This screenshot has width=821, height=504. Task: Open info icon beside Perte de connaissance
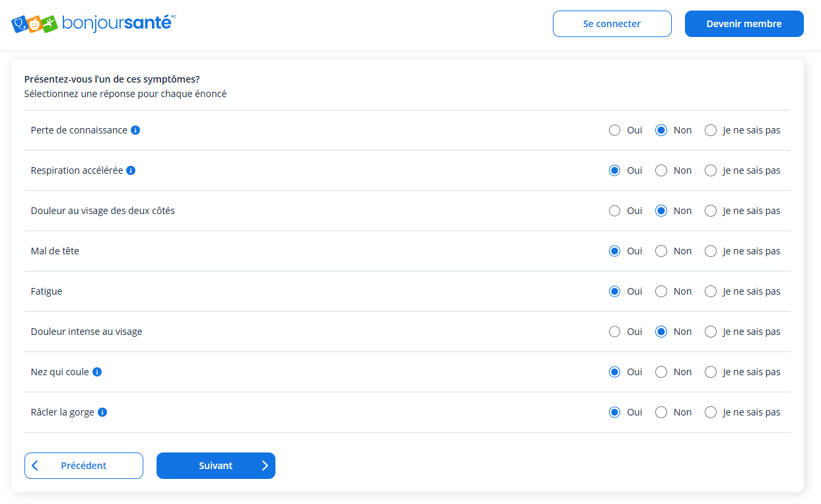135,130
